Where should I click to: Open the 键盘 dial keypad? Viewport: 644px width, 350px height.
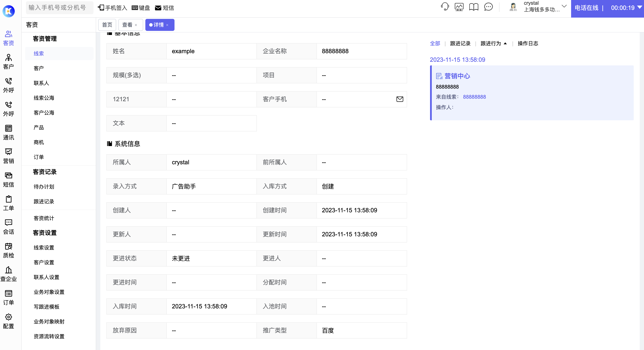point(141,8)
